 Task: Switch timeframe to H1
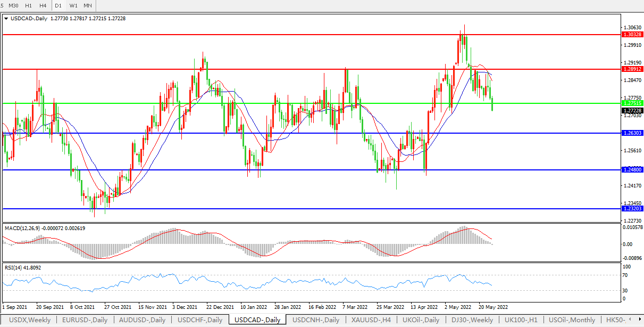point(29,5)
